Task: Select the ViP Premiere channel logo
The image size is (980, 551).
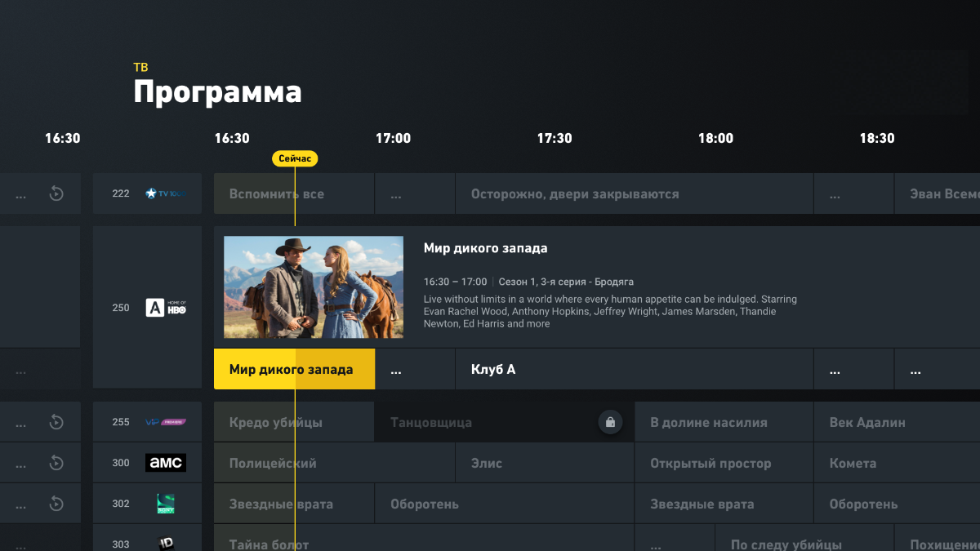Action: click(166, 422)
